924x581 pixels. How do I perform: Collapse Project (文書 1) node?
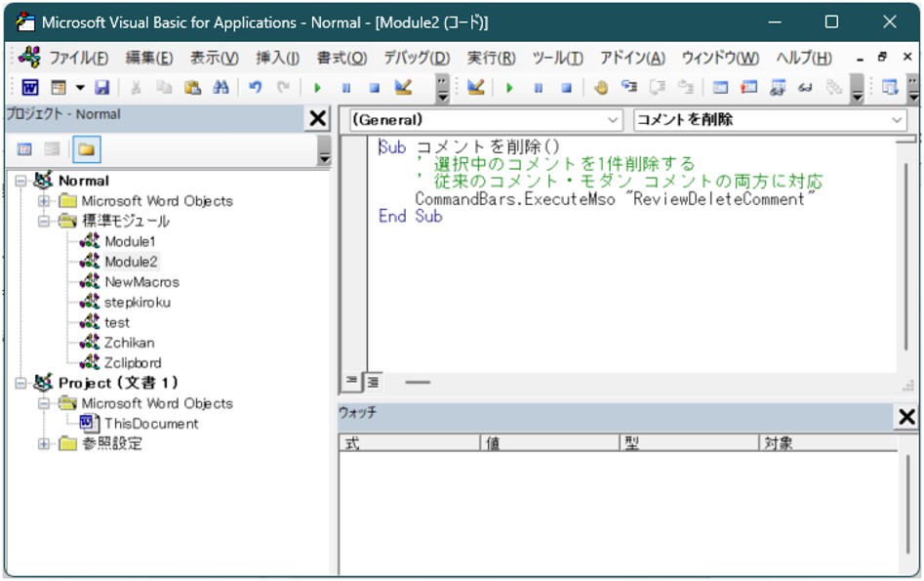[20, 383]
